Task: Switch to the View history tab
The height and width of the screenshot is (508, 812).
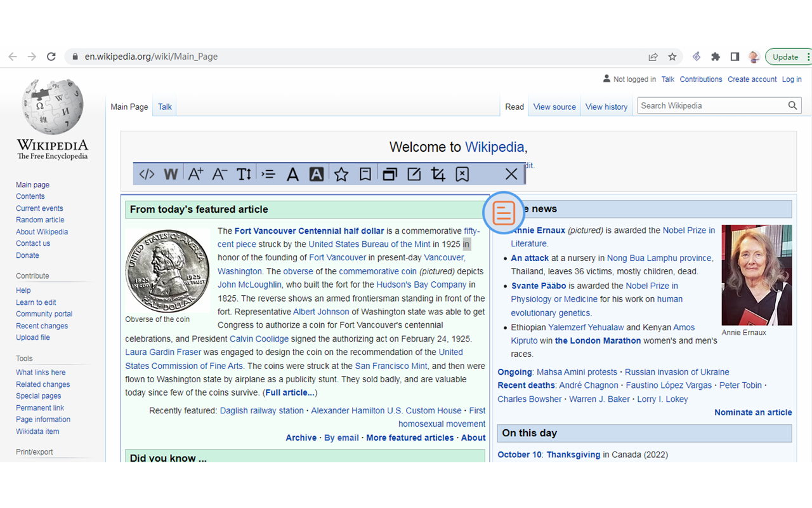Action: pos(606,107)
